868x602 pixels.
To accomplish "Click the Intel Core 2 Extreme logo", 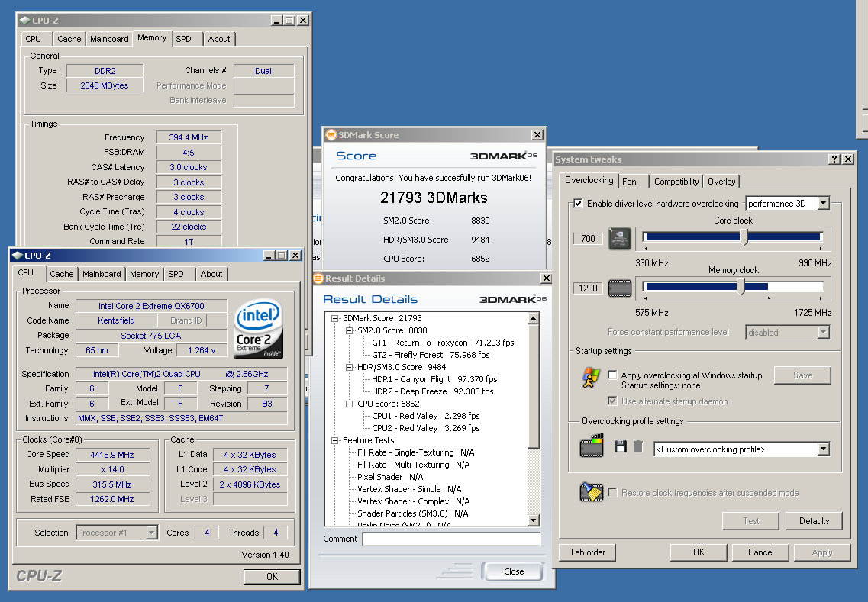I will (259, 329).
